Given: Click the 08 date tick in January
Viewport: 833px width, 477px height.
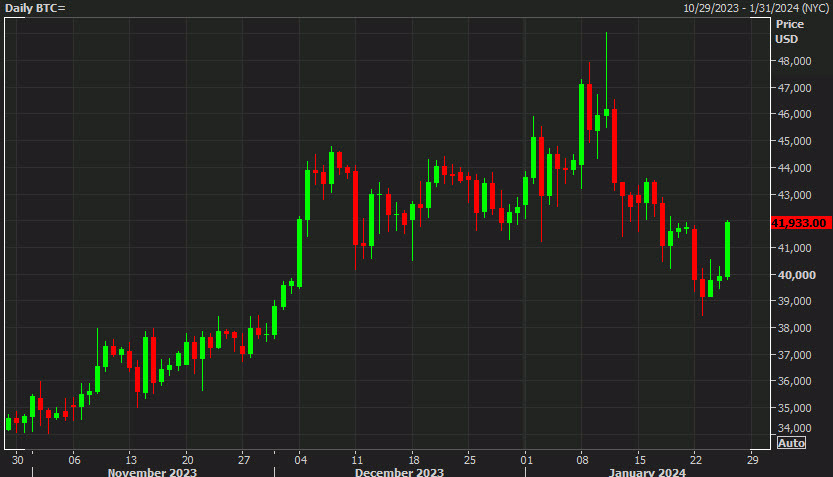Looking at the screenshot, I should point(583,460).
